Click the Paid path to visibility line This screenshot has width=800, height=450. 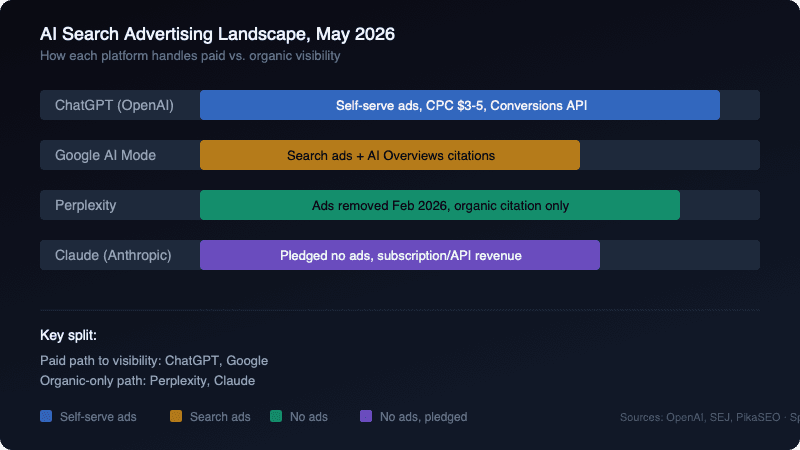coord(154,361)
